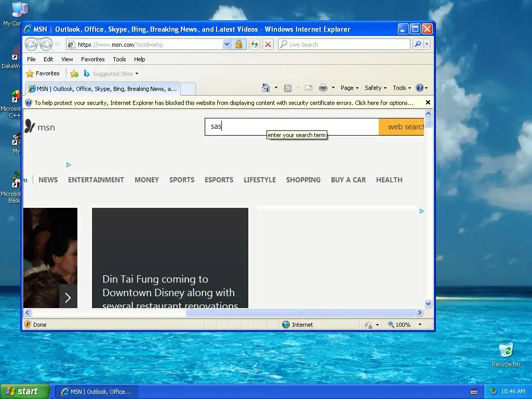Open the Safety command bar menu
This screenshot has height=399, width=532.
pyautogui.click(x=376, y=88)
